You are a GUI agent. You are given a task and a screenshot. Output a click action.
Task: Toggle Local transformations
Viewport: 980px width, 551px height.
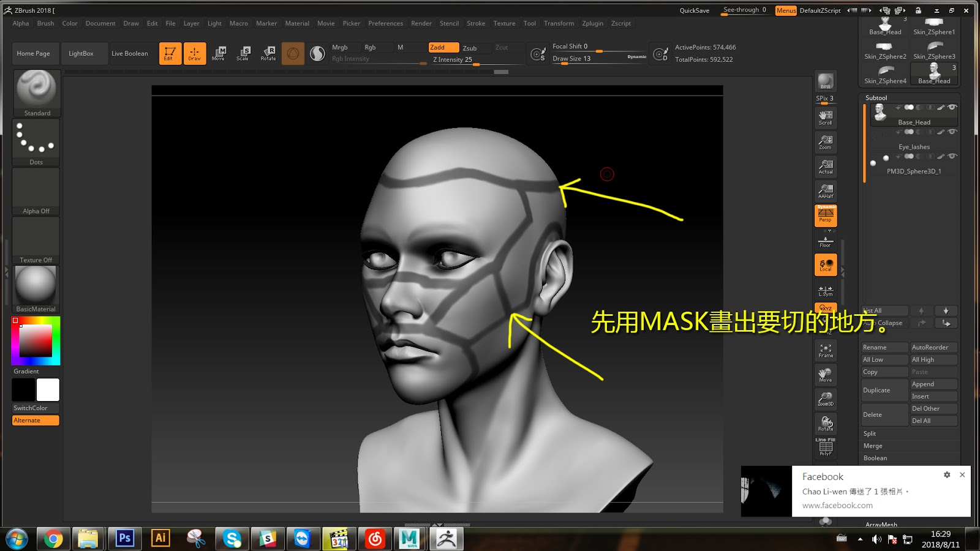[x=826, y=265]
